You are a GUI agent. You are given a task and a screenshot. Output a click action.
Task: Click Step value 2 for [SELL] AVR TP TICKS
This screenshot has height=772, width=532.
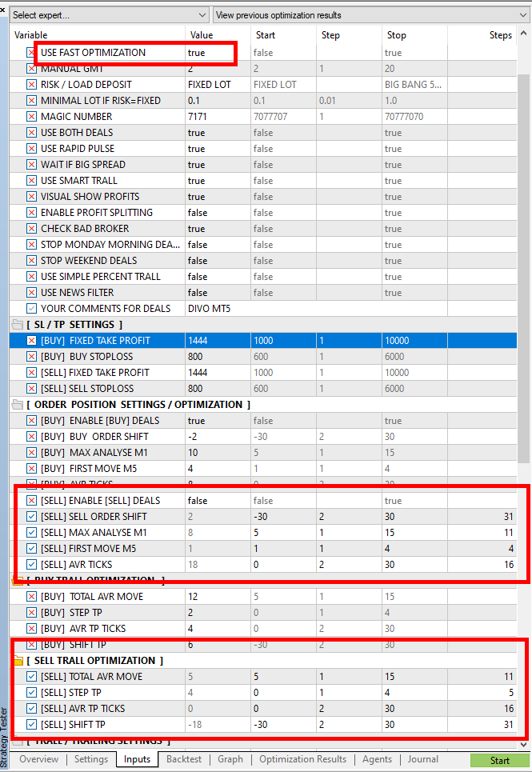pos(349,709)
